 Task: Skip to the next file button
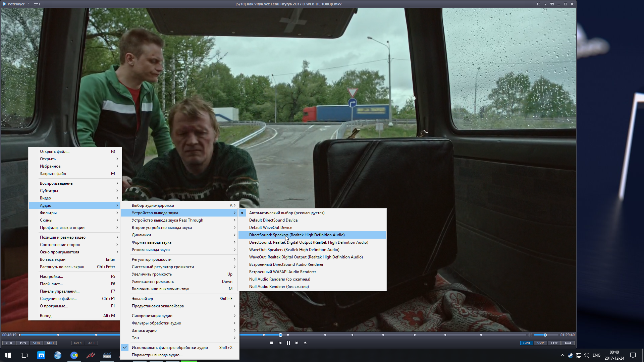[297, 343]
